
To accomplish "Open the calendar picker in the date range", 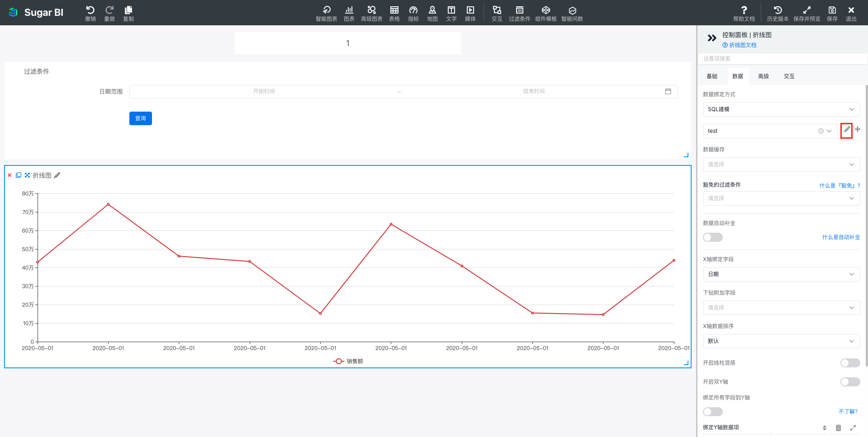I will (668, 91).
